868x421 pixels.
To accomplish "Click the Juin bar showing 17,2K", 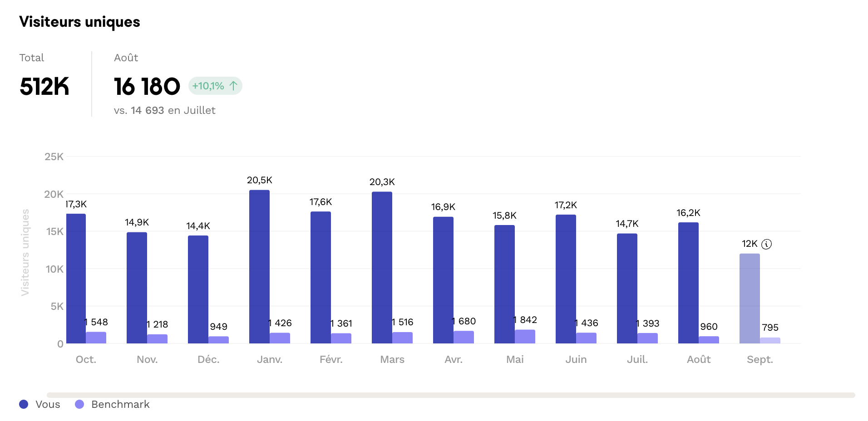I will tap(566, 279).
